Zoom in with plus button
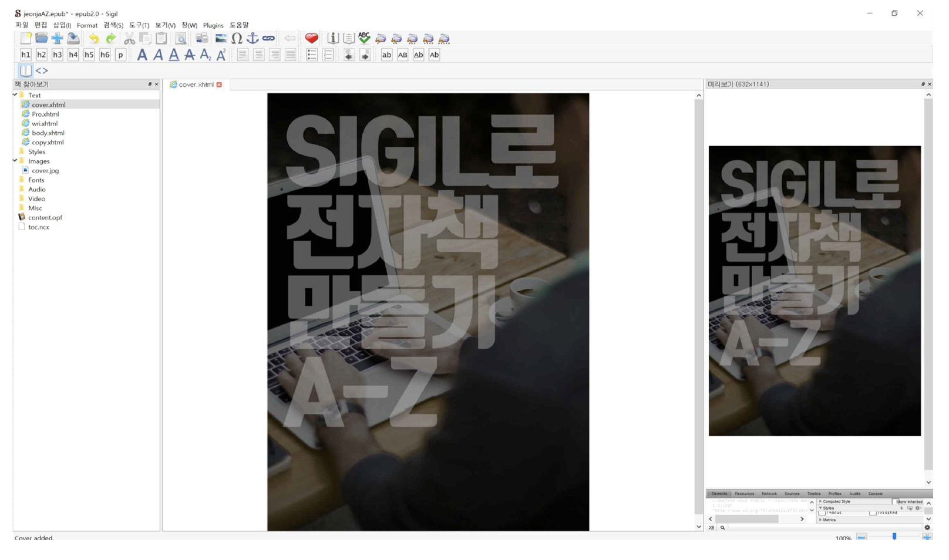Image resolution: width=949 pixels, height=560 pixels. tap(927, 537)
